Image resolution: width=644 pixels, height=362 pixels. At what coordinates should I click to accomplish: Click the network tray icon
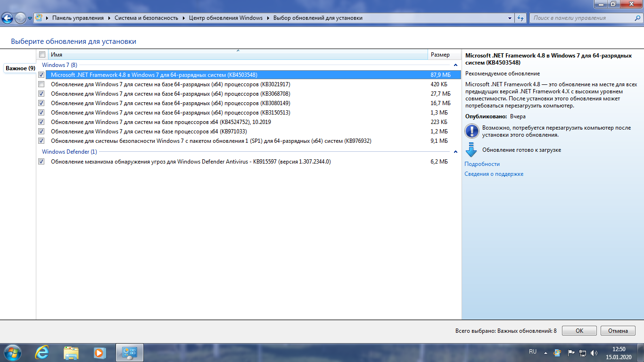tap(583, 352)
